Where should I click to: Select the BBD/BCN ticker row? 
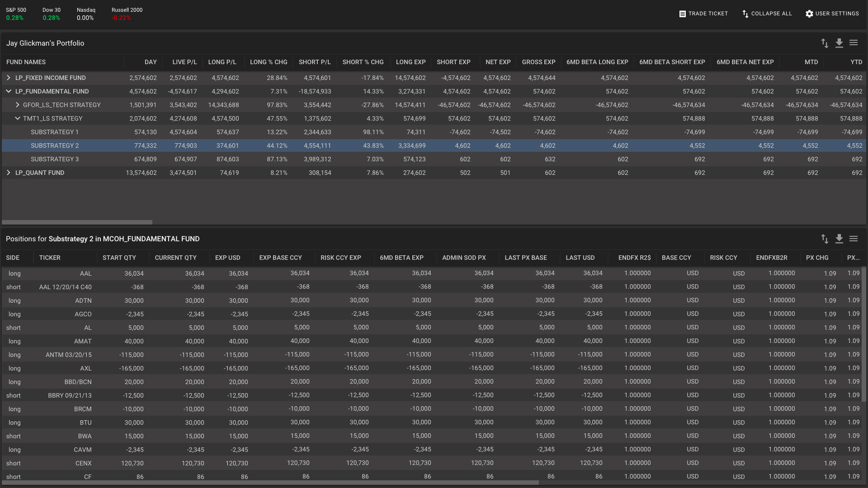pos(432,382)
